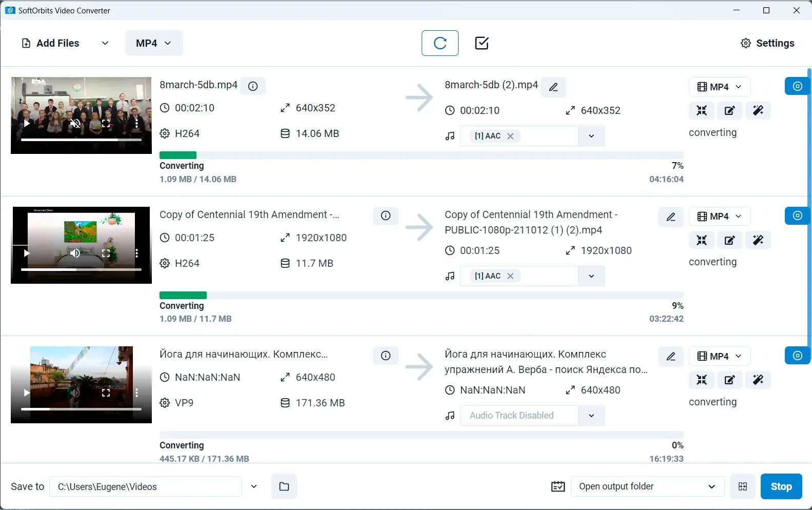This screenshot has width=812, height=510.
Task: Expand the Add Files dropdown arrow
Action: (105, 43)
